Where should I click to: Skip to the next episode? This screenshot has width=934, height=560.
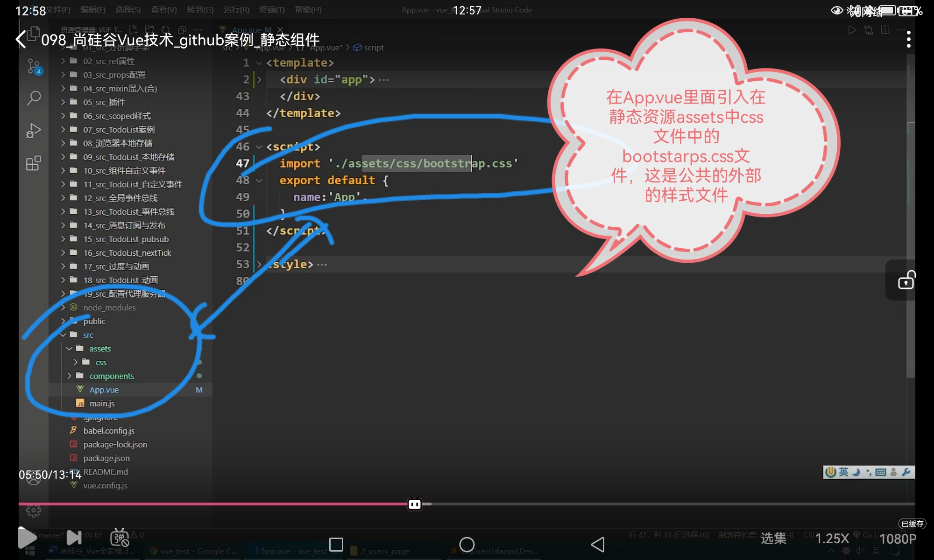click(74, 538)
